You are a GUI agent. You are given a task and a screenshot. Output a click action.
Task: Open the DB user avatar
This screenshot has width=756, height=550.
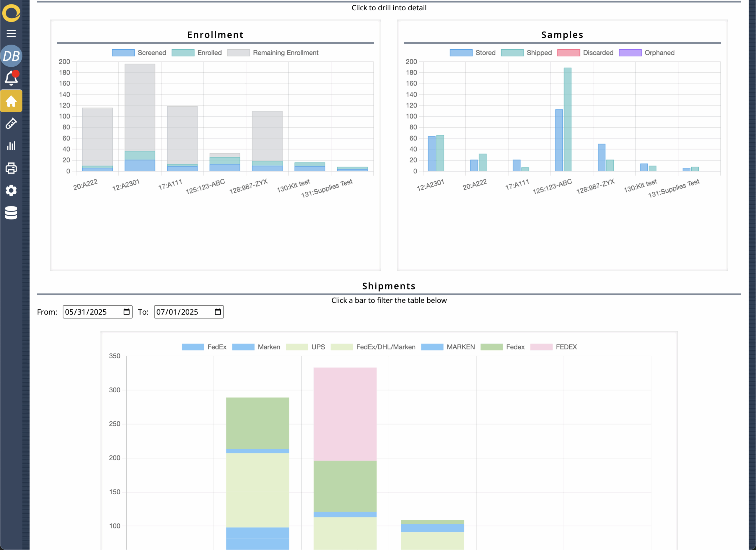click(11, 56)
